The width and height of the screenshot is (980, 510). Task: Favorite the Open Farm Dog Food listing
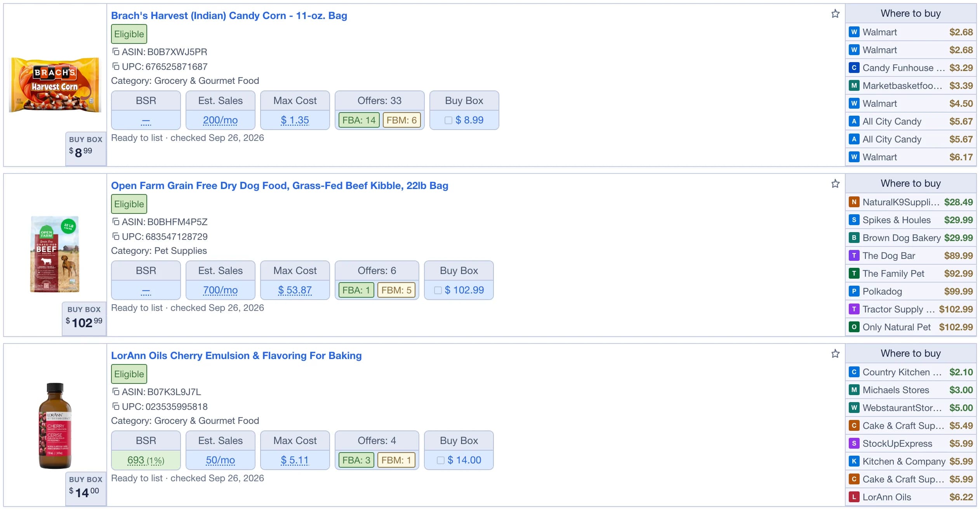coord(835,184)
